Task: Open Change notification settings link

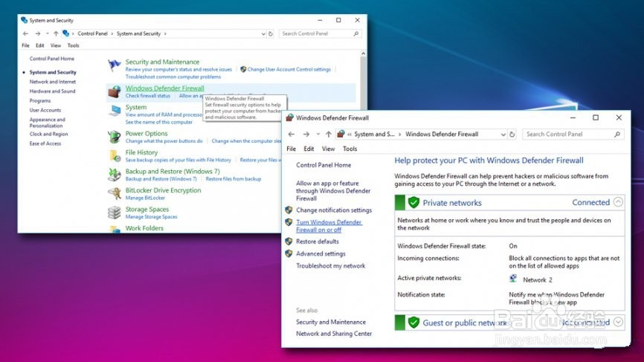Action: coord(334,210)
